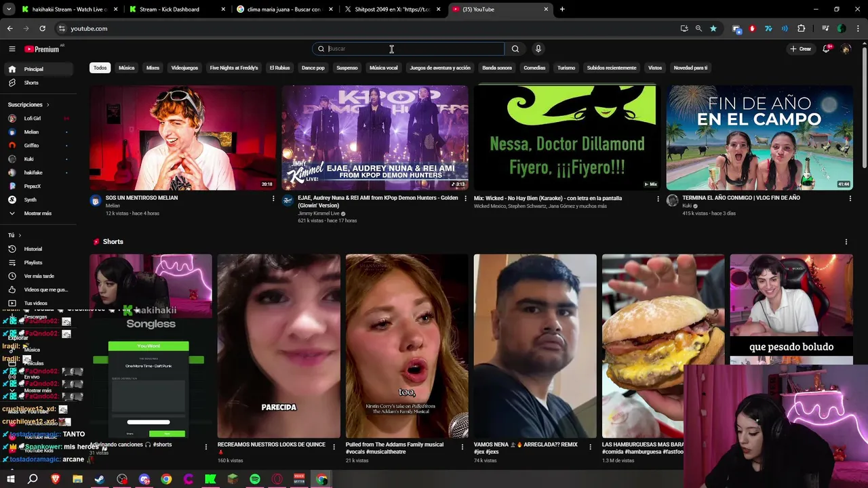
Task: Open the Kuki channel subscription
Action: [37, 159]
